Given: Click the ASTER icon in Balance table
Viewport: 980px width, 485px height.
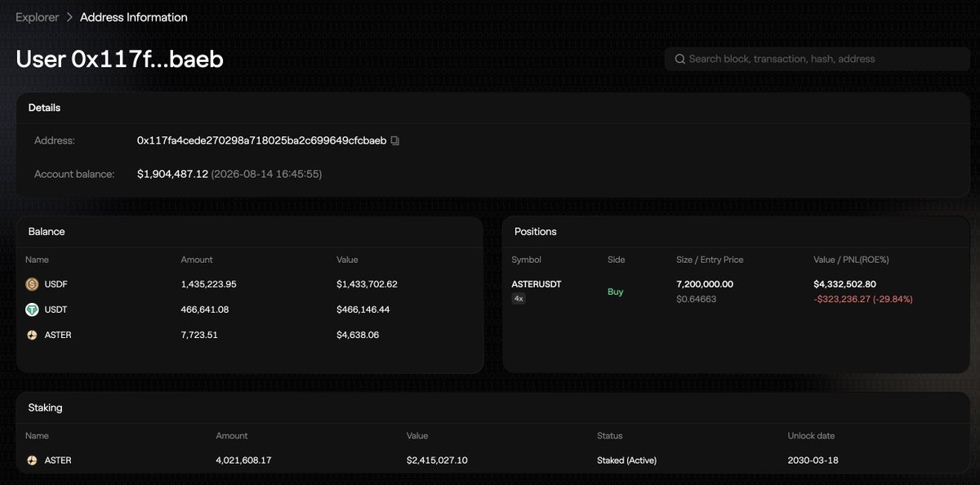Looking at the screenshot, I should [x=32, y=335].
